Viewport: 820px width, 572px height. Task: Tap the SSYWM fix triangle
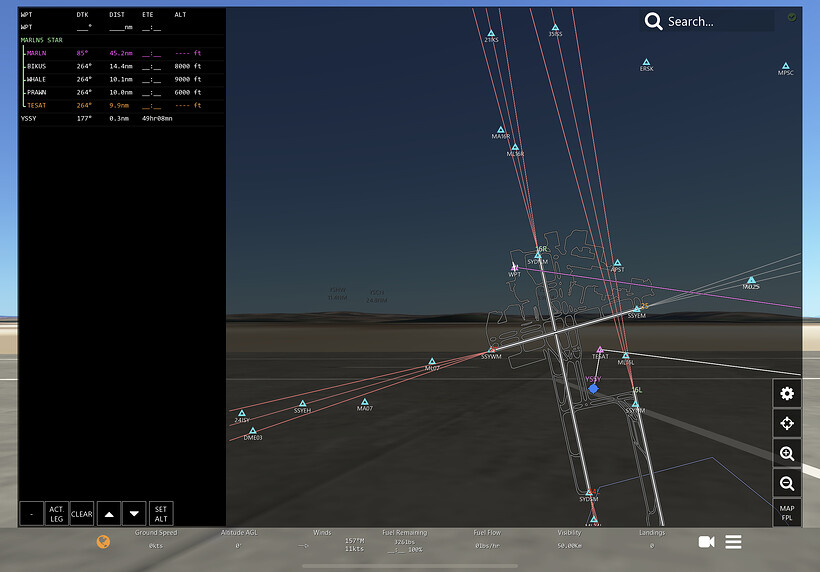pos(492,350)
